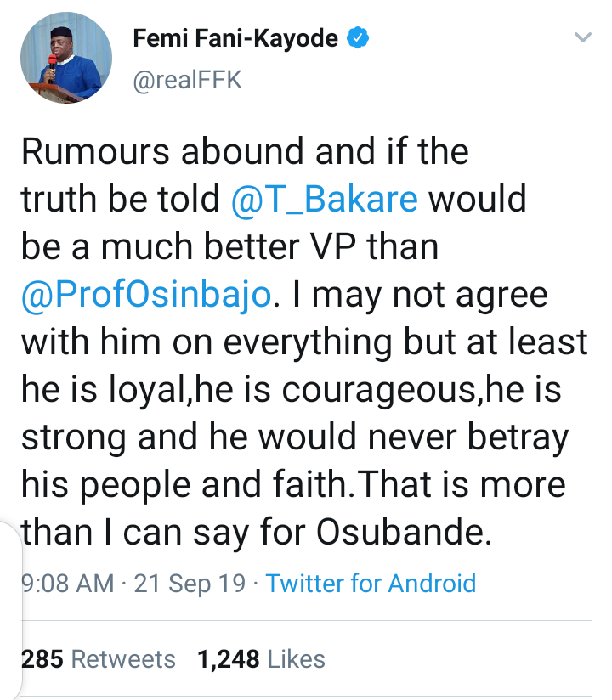Image resolution: width=612 pixels, height=700 pixels.
Task: Click the 21 Sep 19 date
Action: [192, 584]
